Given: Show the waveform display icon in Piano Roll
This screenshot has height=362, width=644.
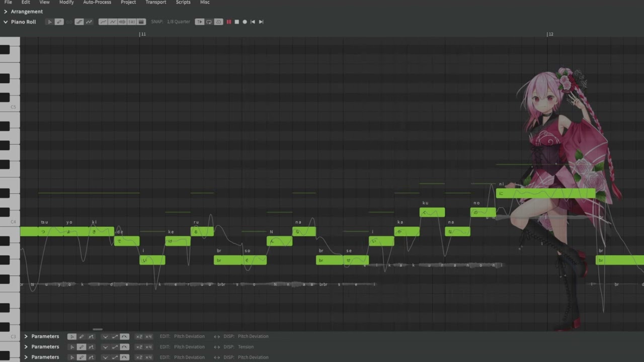Looking at the screenshot, I should coord(122,22).
